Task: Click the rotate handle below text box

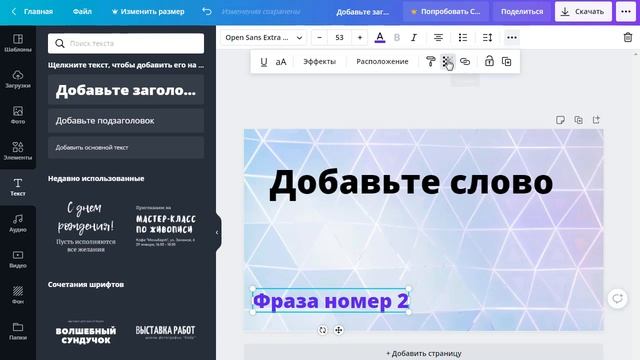Action: point(322,330)
